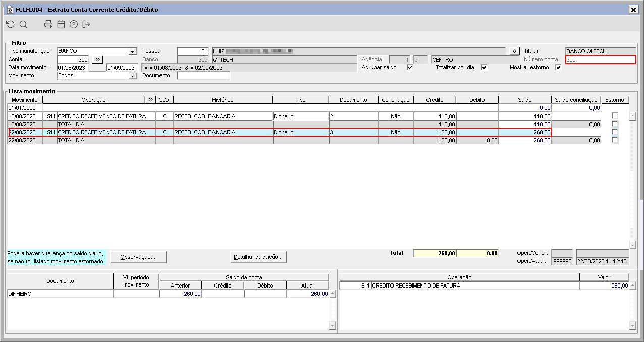The height and width of the screenshot is (342, 644).
Task: Click the Conta input field with 329
Action: (74, 60)
